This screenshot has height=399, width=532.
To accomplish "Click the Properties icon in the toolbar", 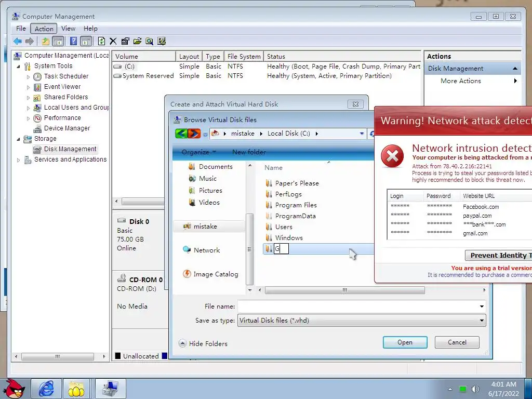I will 125,42.
